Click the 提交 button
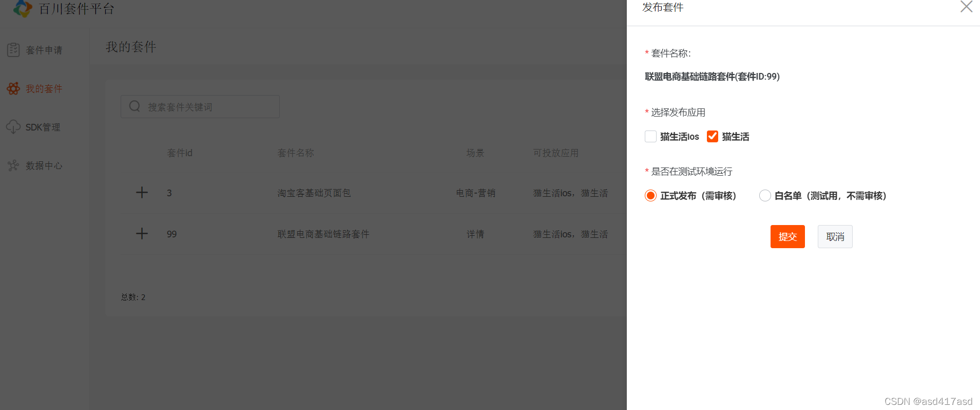Image resolution: width=980 pixels, height=410 pixels. tap(787, 236)
